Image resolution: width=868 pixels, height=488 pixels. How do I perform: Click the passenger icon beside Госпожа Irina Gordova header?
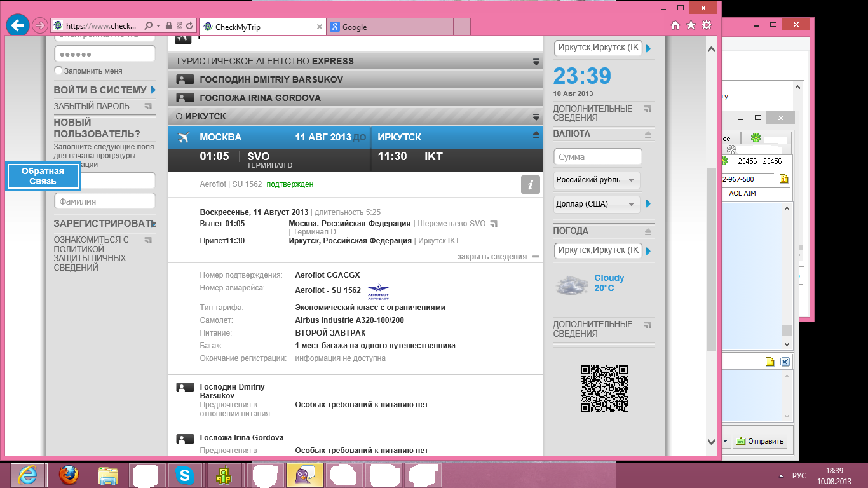click(185, 98)
